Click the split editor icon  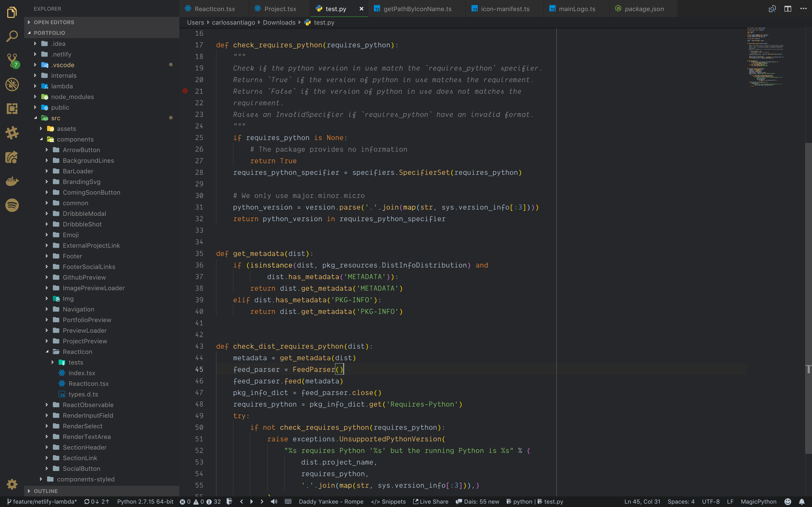788,9
